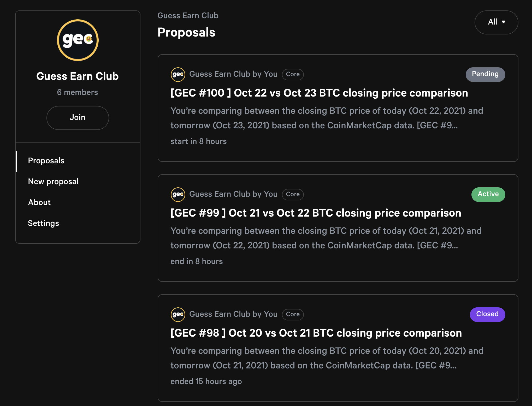Click the avatar icon on GEC #100 proposal
Viewport: 532px width, 406px height.
[x=178, y=74]
